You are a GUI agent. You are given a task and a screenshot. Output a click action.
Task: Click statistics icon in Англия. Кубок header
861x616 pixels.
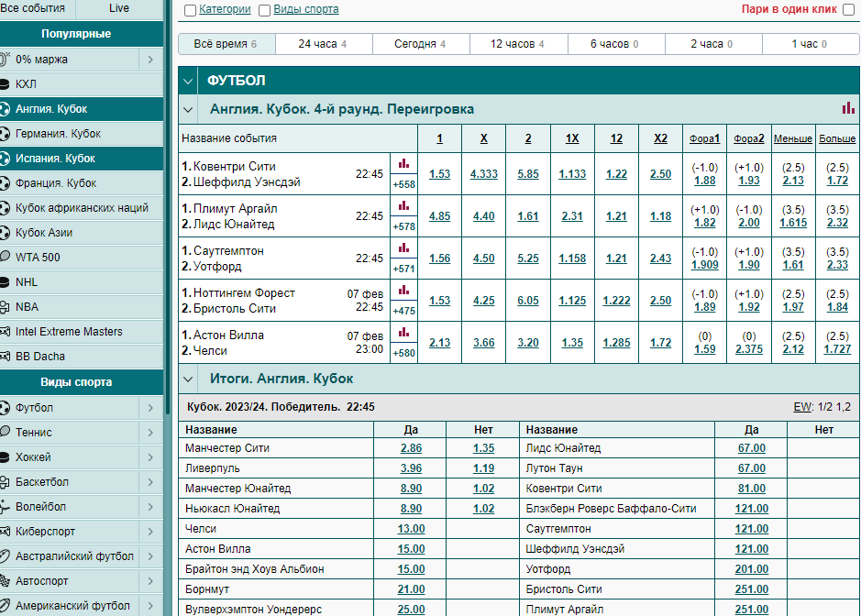848,108
